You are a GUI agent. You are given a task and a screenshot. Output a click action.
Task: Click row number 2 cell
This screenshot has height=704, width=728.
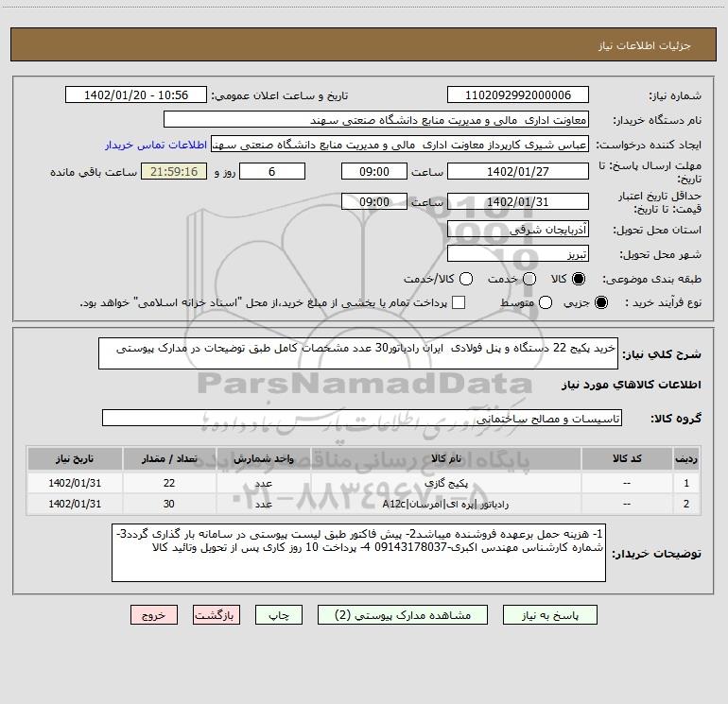pos(686,504)
